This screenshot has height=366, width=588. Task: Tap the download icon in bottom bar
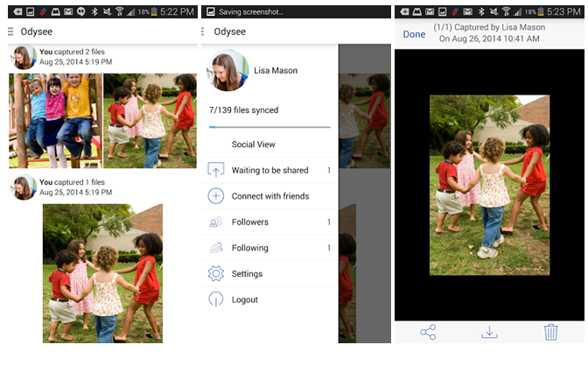[x=489, y=333]
